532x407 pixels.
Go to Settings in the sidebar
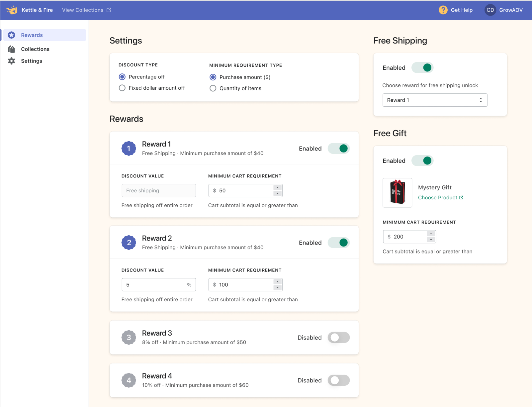point(32,61)
